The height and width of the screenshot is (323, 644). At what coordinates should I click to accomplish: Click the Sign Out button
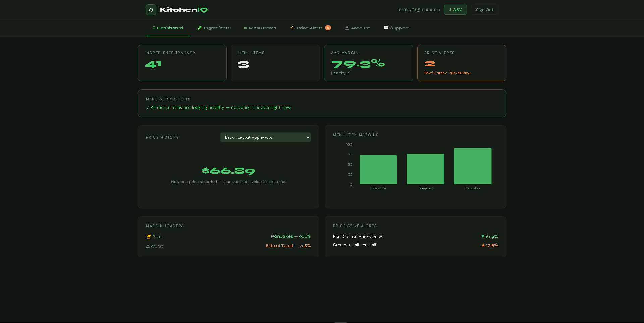pyautogui.click(x=484, y=10)
